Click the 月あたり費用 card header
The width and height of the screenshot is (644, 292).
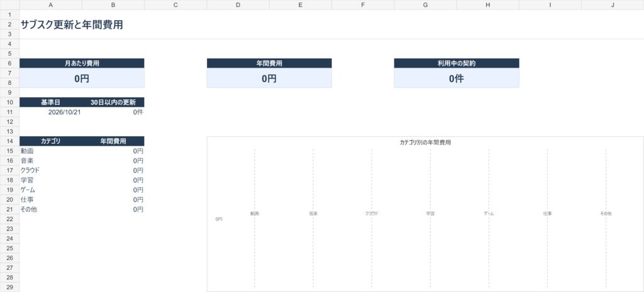(x=82, y=63)
